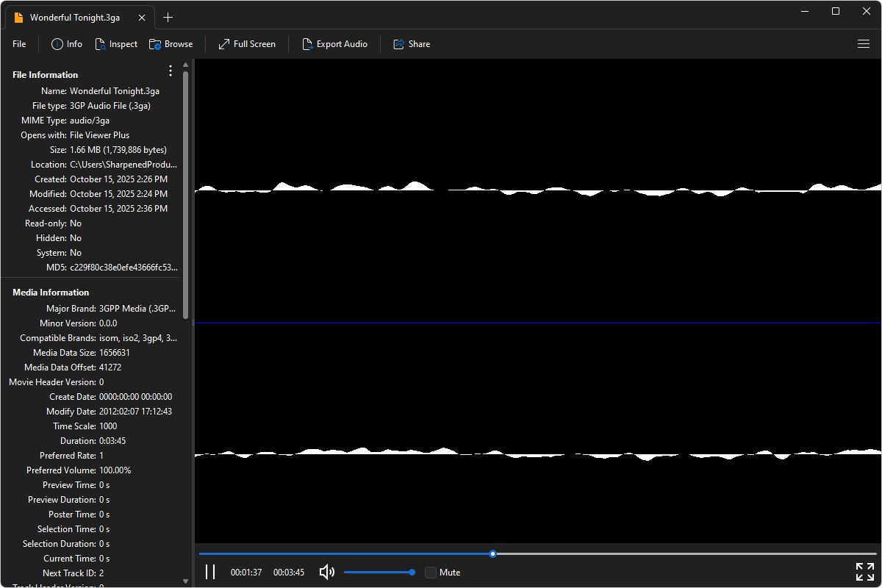
Task: Open the File menu
Action: 19,44
